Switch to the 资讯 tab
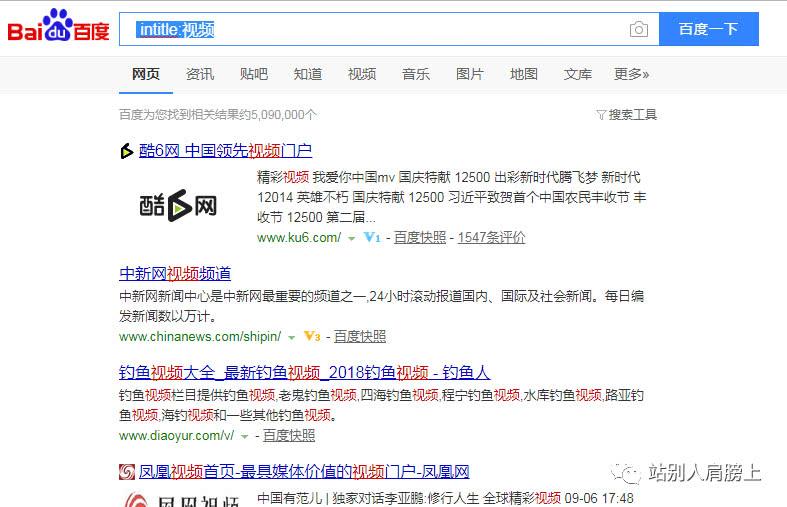Screen dimensions: 787x507 200,74
